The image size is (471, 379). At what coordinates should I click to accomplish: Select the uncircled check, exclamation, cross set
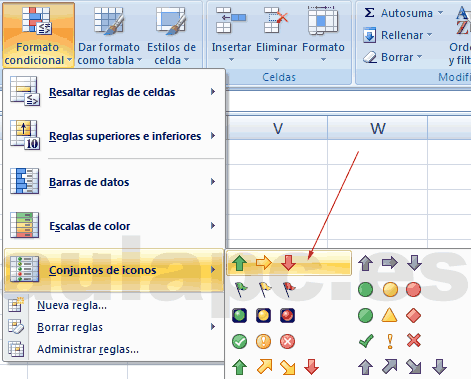click(x=389, y=341)
